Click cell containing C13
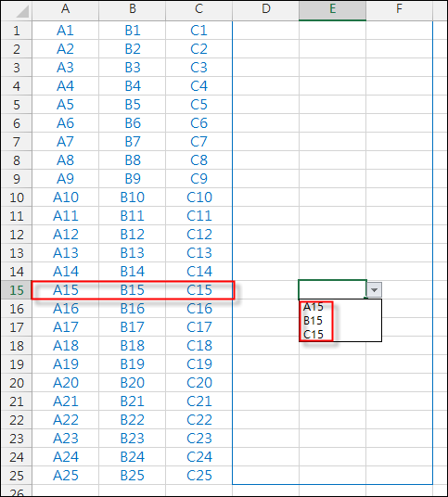 point(198,253)
